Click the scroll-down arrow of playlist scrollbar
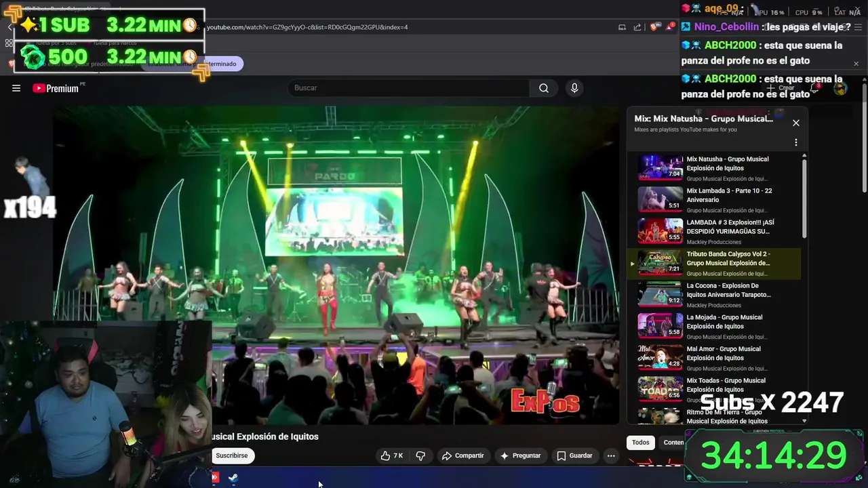The width and height of the screenshot is (868, 488). click(804, 421)
